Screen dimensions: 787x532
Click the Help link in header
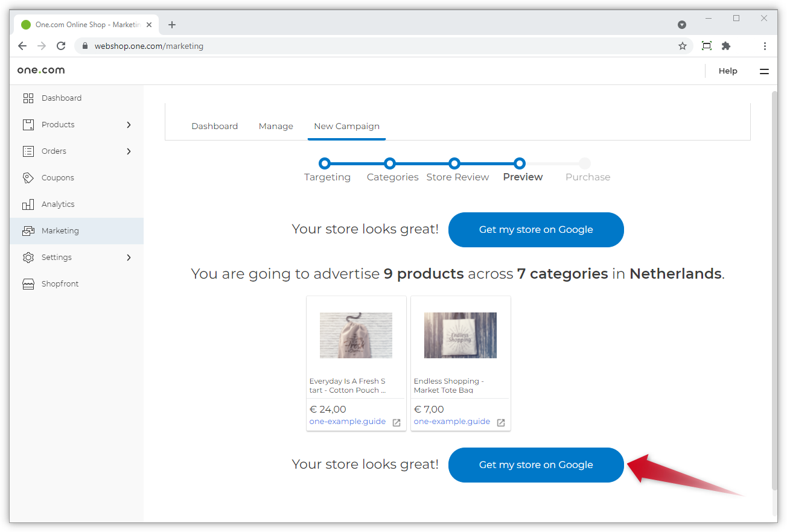point(728,71)
